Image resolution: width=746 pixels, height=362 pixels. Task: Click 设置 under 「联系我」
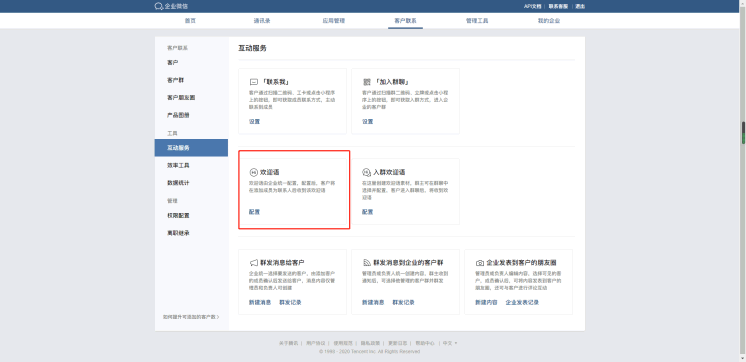(x=255, y=122)
